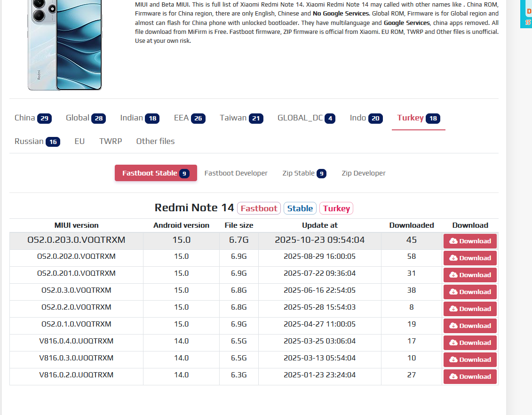Viewport: 532px width, 415px height.
Task: Click the V816.0.3.0.UOQTRXM version cell
Action: [x=76, y=359]
